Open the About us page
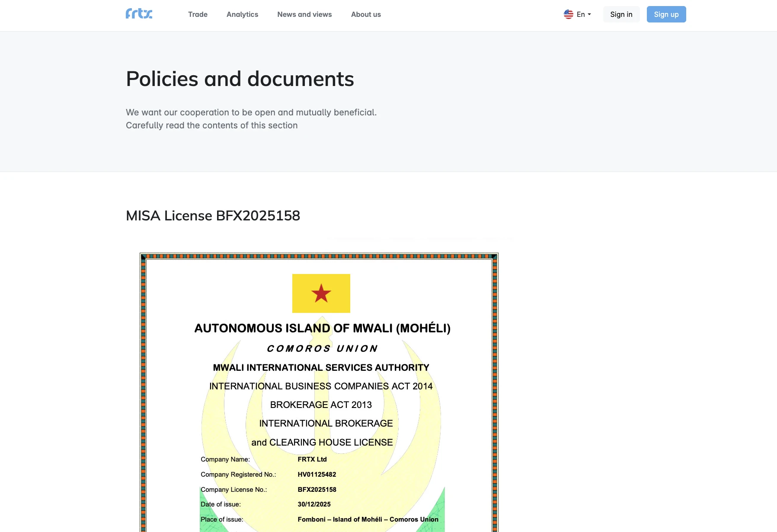The image size is (777, 532). [x=366, y=14]
